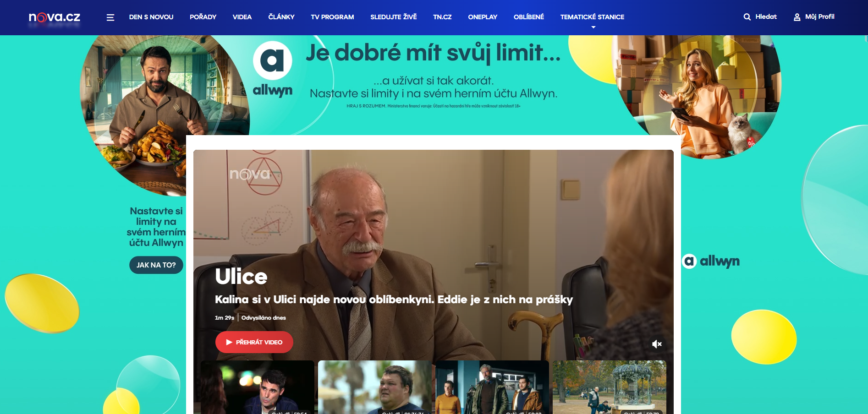Open TN.CZ link in navbar
The width and height of the screenshot is (868, 414).
point(442,17)
